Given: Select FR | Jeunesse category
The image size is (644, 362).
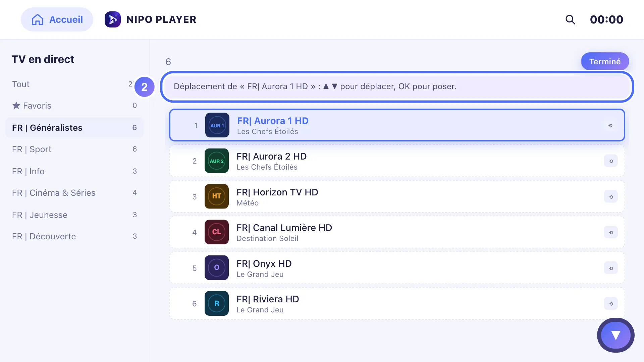Looking at the screenshot, I should click(74, 215).
